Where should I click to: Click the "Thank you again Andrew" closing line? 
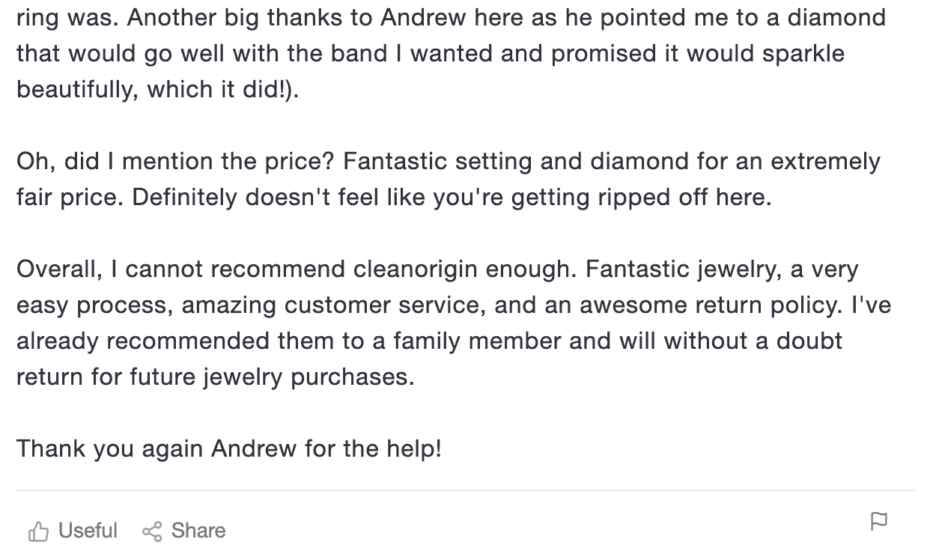(228, 448)
